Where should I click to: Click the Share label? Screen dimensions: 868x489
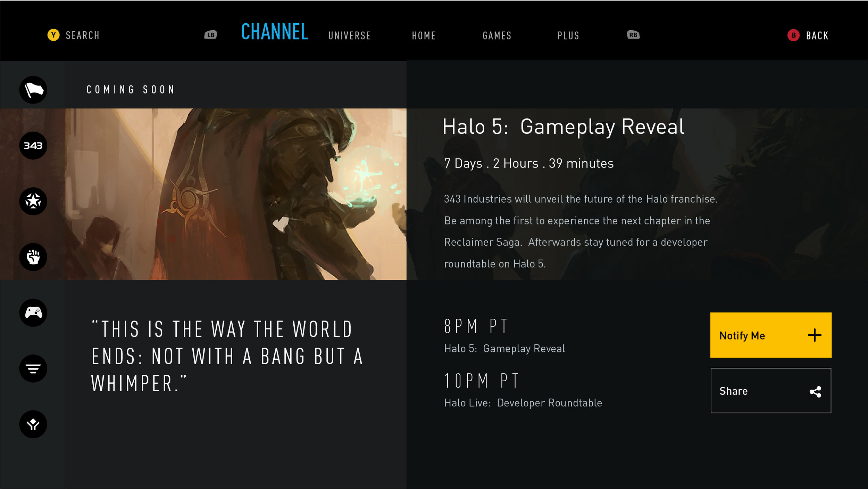pyautogui.click(x=733, y=391)
